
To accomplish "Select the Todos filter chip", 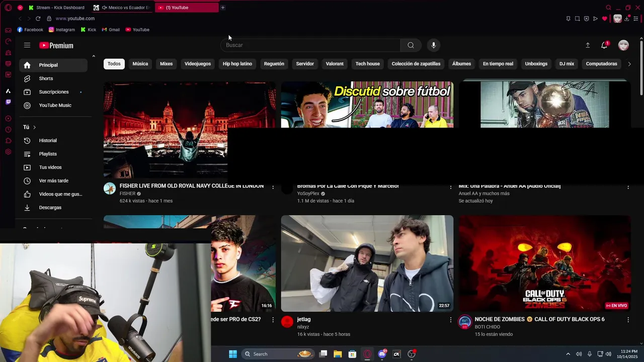I will click(114, 64).
